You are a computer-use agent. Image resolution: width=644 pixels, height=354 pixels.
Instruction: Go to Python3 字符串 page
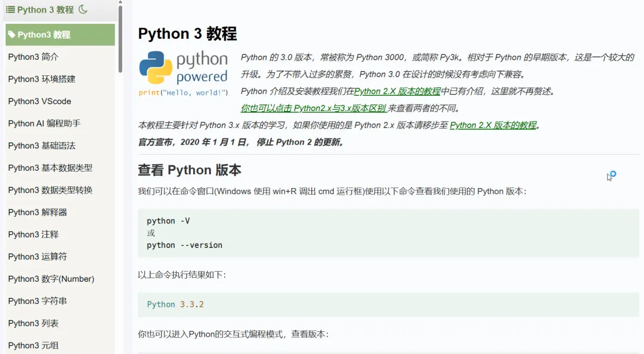tap(38, 301)
